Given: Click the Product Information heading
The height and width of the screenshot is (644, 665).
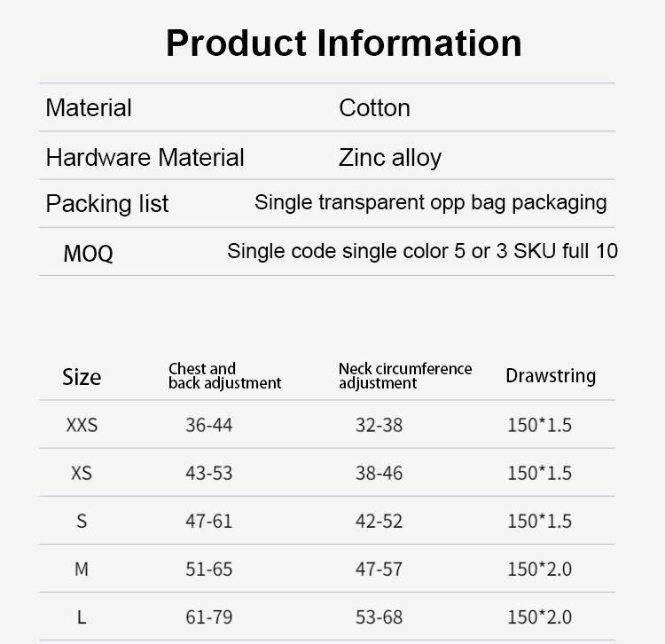Looking at the screenshot, I should pyautogui.click(x=343, y=43).
